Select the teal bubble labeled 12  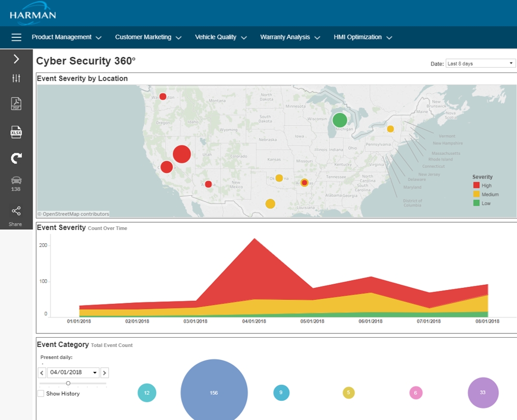coord(147,393)
